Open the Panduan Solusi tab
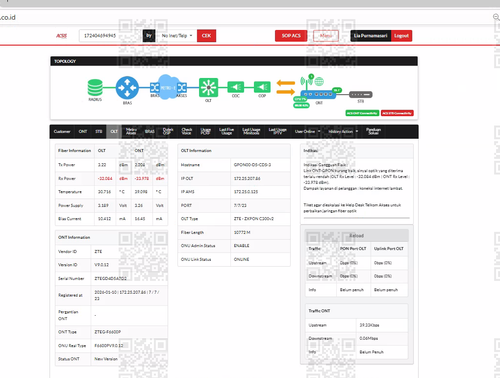Image resolution: width=500 pixels, height=378 pixels. (373, 132)
